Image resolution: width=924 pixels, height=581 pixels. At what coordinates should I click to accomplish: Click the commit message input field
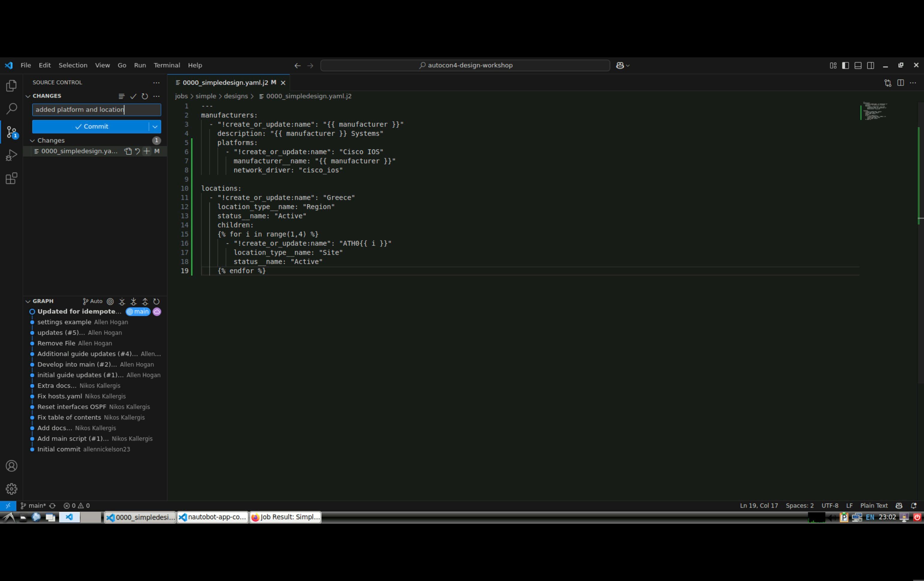96,110
